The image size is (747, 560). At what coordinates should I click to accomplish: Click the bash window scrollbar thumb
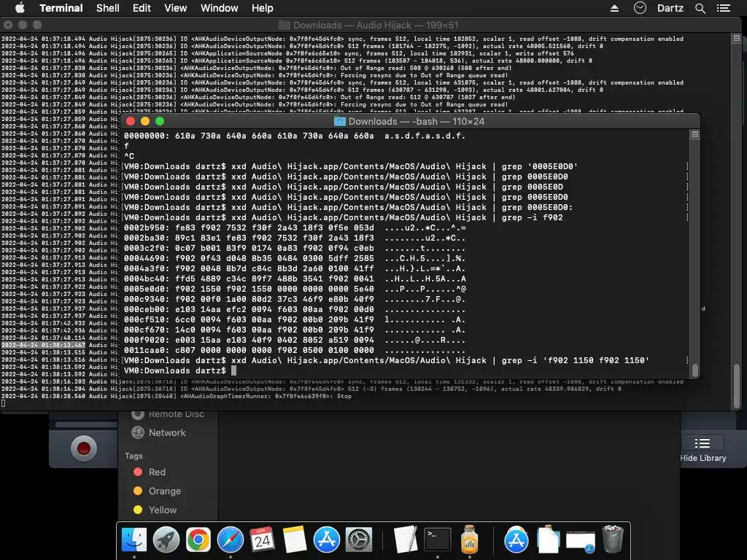click(695, 370)
